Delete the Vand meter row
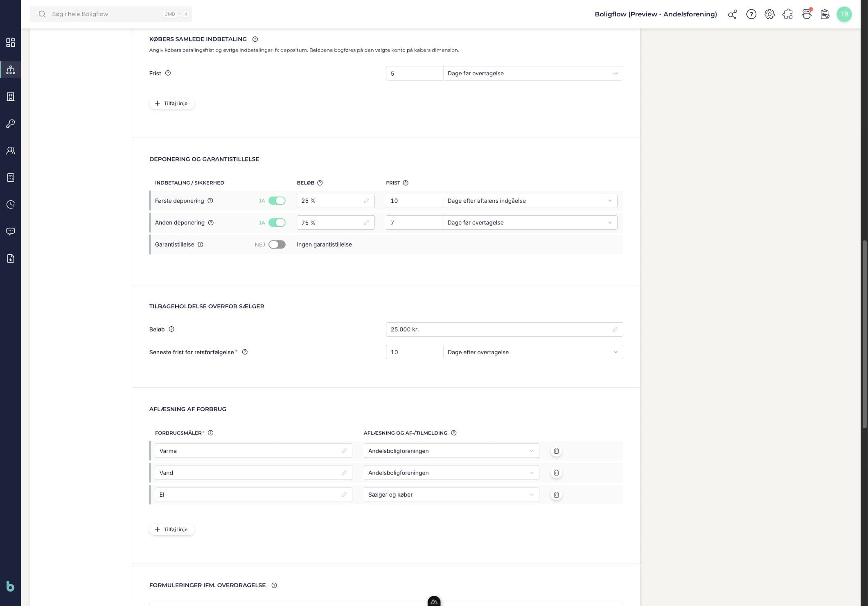868x606 pixels. click(556, 473)
